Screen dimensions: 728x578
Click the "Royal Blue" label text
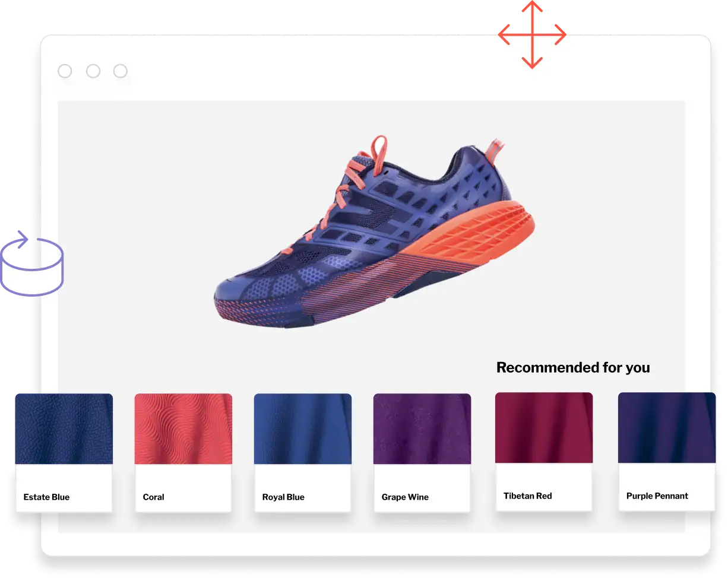283,497
